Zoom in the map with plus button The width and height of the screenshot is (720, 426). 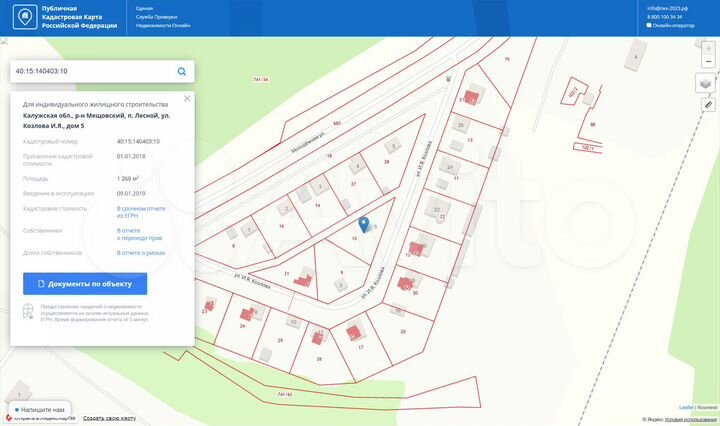[707, 49]
